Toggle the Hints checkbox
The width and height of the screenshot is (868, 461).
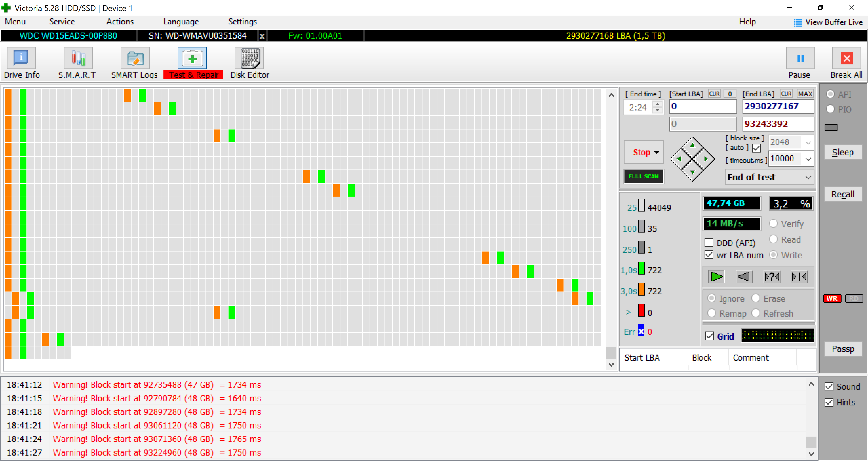(x=829, y=402)
